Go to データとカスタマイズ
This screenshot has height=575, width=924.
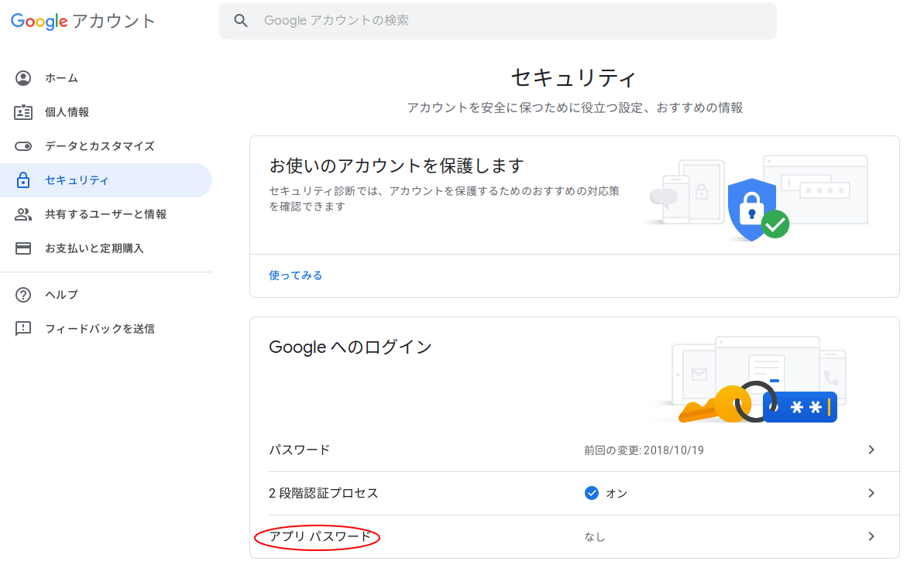(x=106, y=146)
